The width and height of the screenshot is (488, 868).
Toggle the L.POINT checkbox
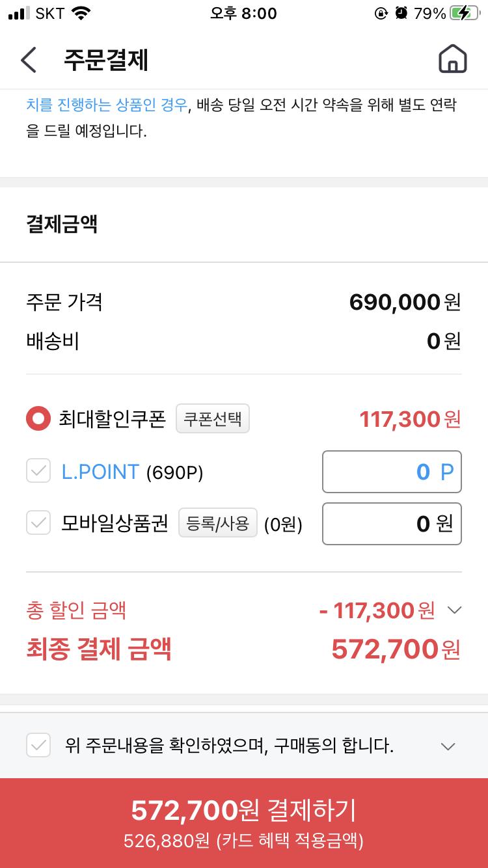pyautogui.click(x=38, y=471)
